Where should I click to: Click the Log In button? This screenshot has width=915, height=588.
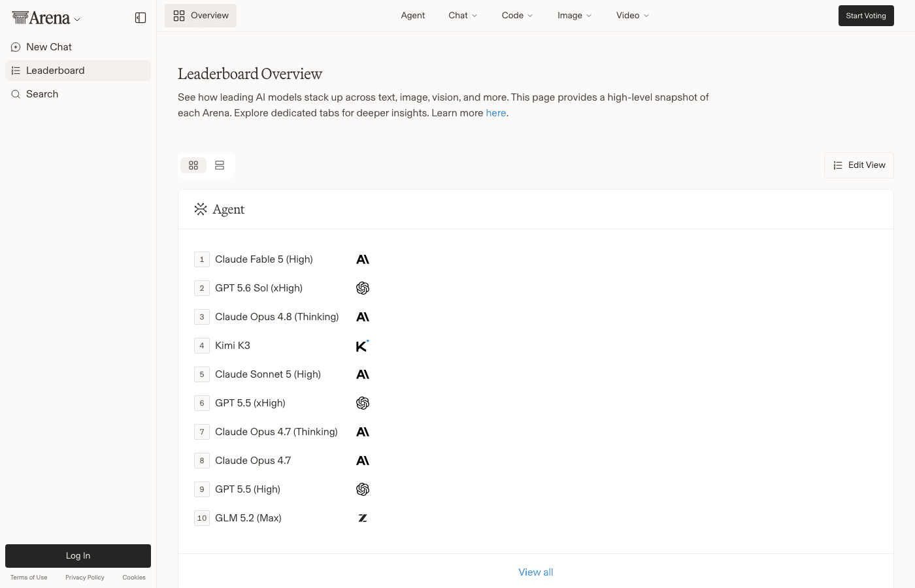click(78, 556)
